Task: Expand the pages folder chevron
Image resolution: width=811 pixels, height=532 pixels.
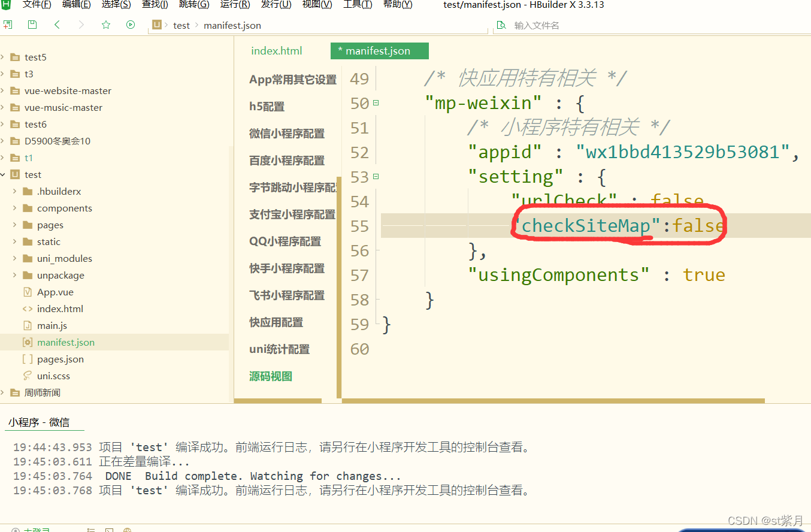Action: 14,225
